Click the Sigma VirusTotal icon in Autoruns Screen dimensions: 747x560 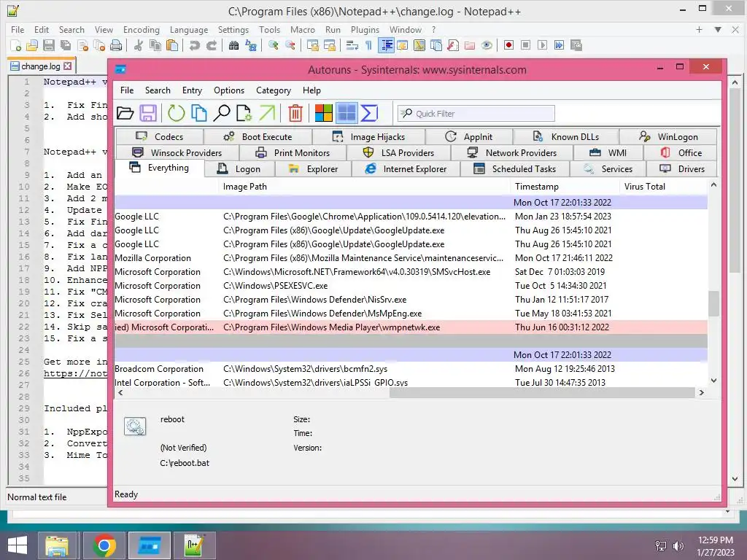(x=369, y=113)
